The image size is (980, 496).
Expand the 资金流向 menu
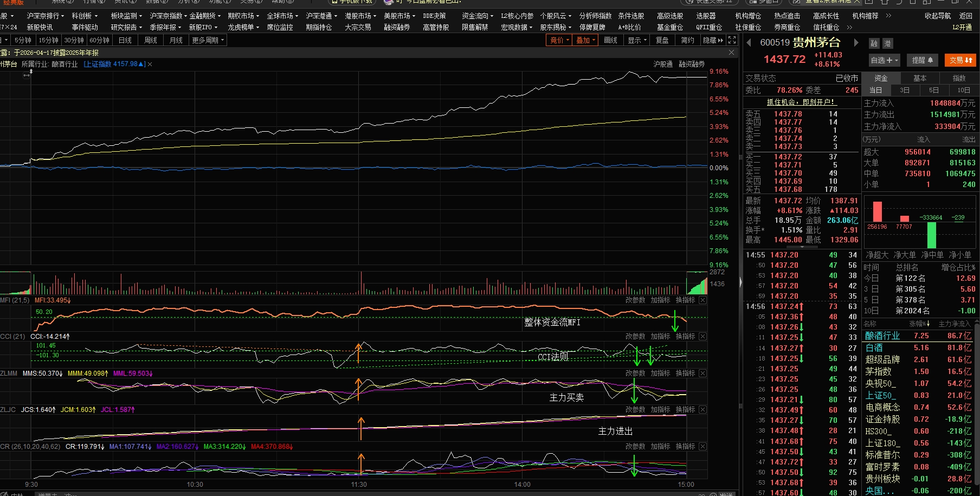pyautogui.click(x=478, y=16)
